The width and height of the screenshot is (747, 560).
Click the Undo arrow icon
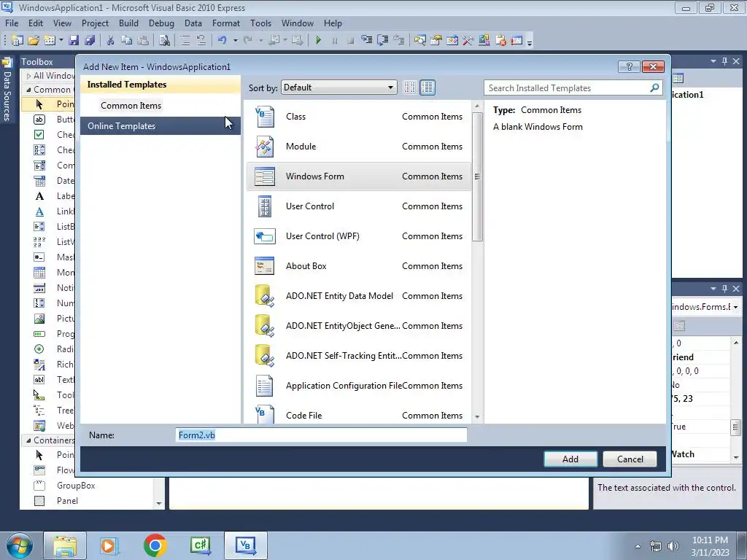coord(222,41)
